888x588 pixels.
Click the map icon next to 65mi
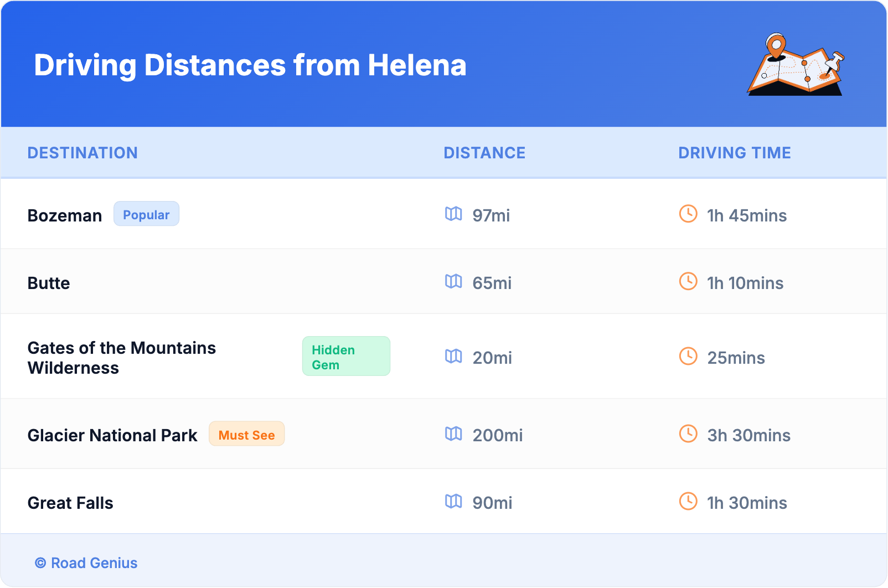[x=453, y=281]
